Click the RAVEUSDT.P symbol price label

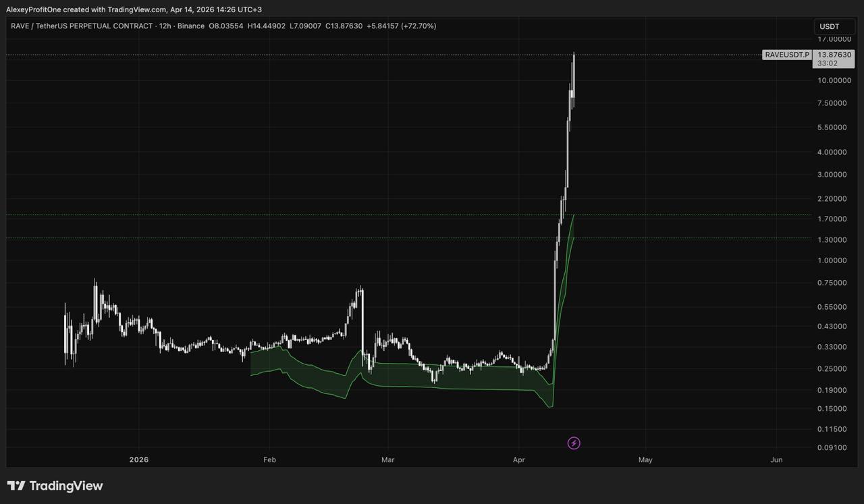[787, 55]
